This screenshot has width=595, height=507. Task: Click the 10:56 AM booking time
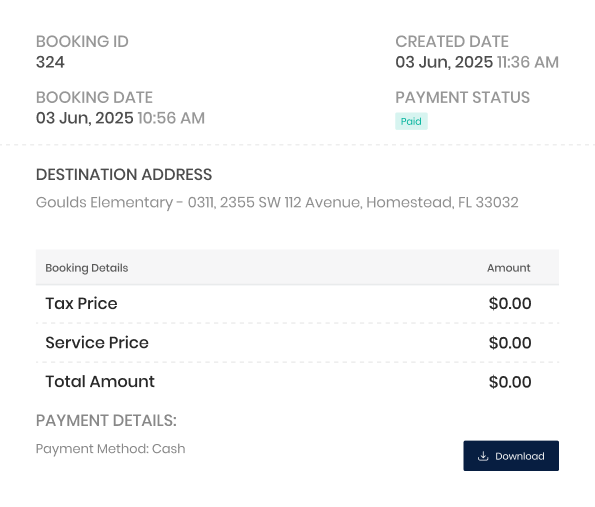(x=171, y=118)
